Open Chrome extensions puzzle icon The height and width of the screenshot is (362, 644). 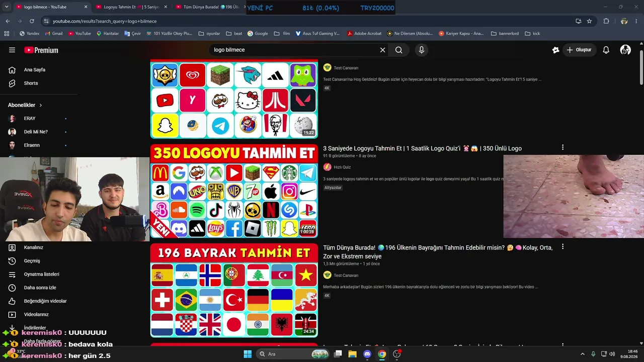click(606, 21)
